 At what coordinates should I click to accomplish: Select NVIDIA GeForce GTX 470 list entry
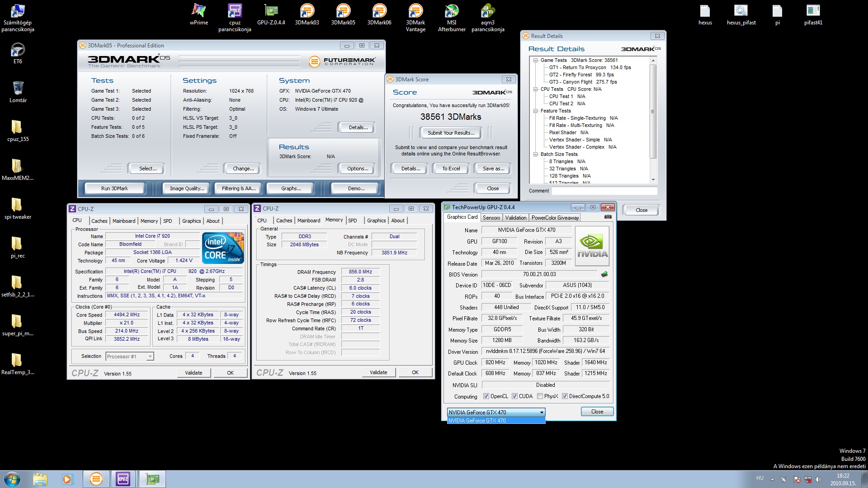(x=496, y=421)
